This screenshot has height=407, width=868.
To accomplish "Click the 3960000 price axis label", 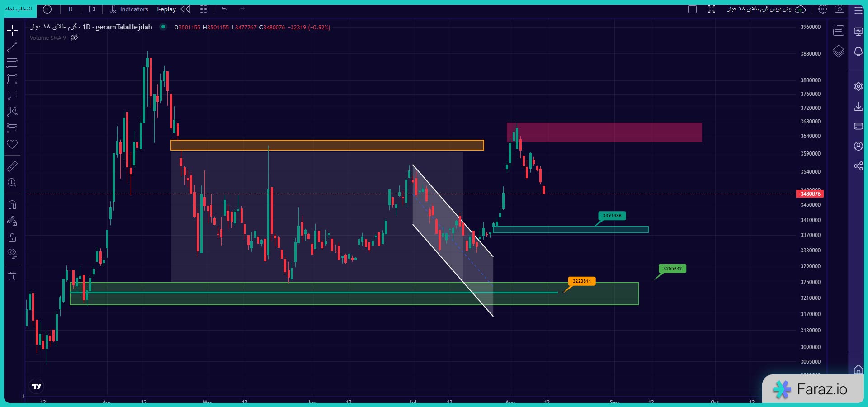I will [811, 27].
